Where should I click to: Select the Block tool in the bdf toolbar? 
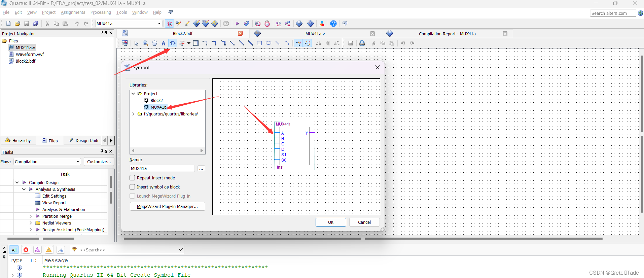pyautogui.click(x=196, y=43)
